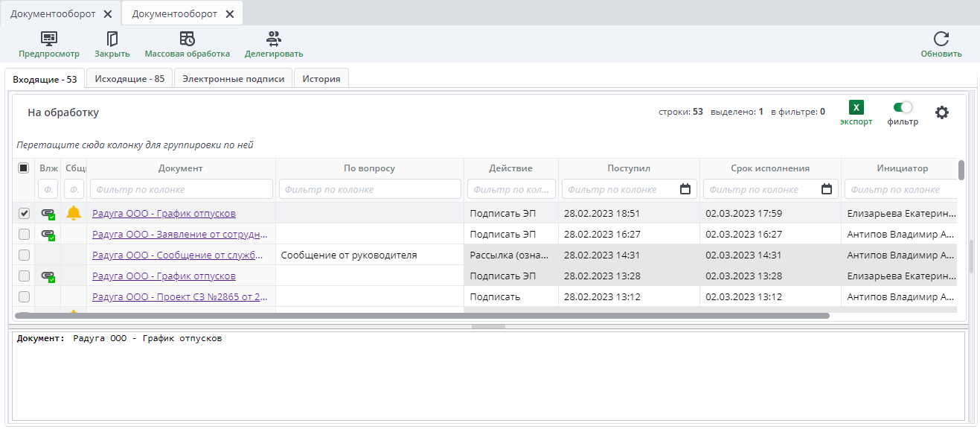Check the Заявление от сотрудника row checkbox
The height and width of the screenshot is (429, 980).
(24, 234)
